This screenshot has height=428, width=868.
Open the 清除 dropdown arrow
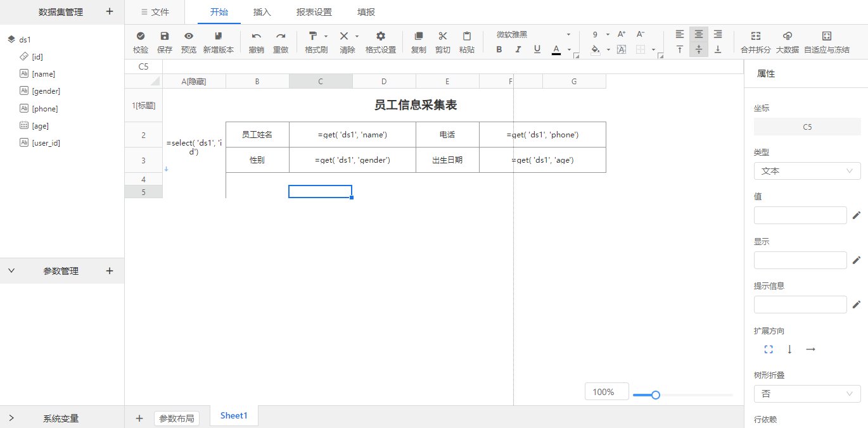coord(357,36)
